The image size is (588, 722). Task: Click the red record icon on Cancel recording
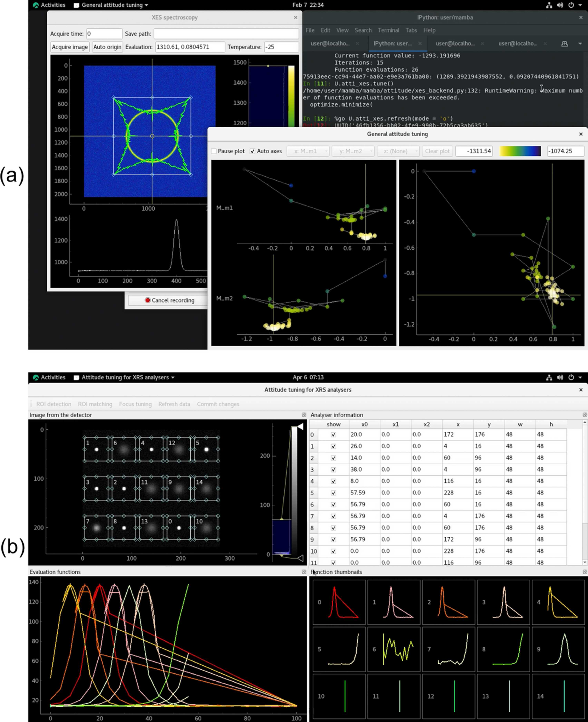click(x=147, y=300)
